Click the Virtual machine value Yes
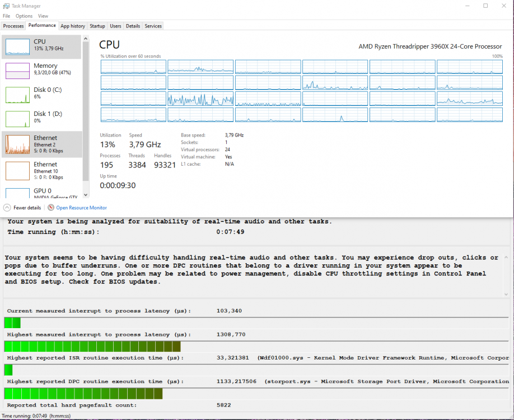The width and height of the screenshot is (514, 420). click(x=228, y=157)
